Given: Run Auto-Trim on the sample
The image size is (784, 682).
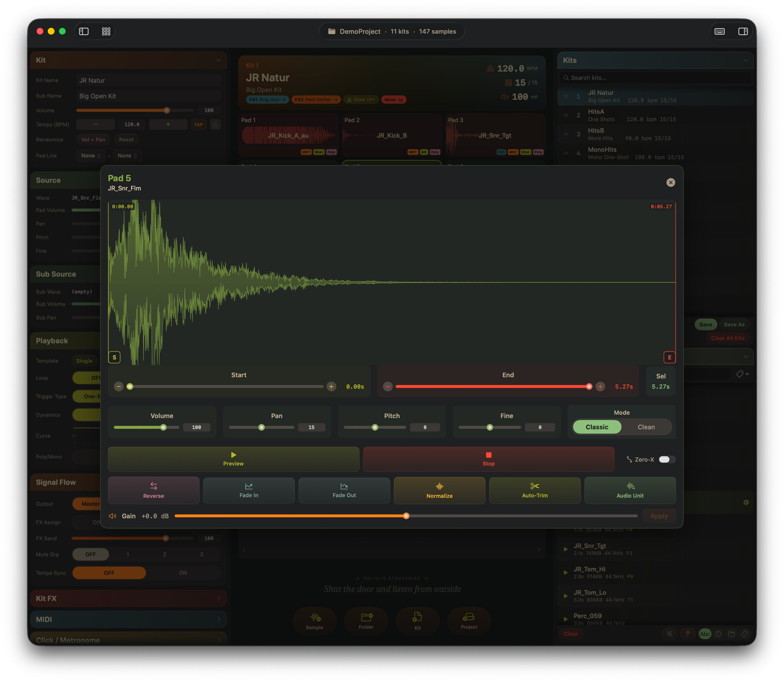Looking at the screenshot, I should 535,490.
